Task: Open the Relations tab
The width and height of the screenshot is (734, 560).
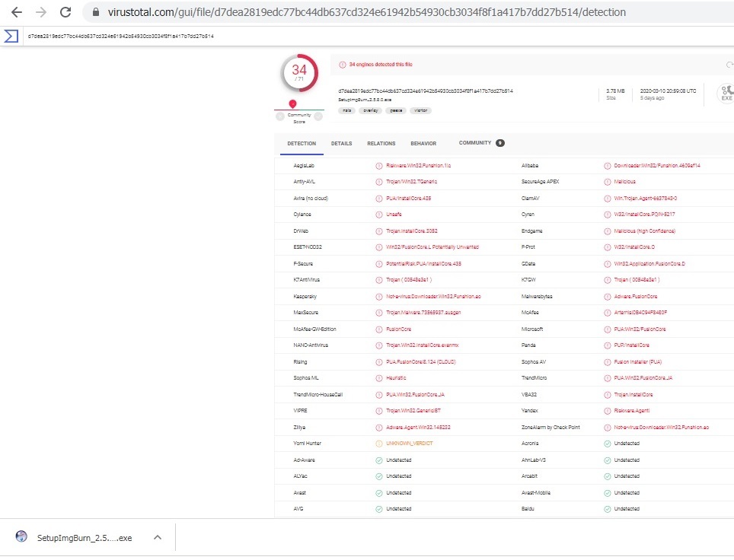Action: (x=381, y=144)
